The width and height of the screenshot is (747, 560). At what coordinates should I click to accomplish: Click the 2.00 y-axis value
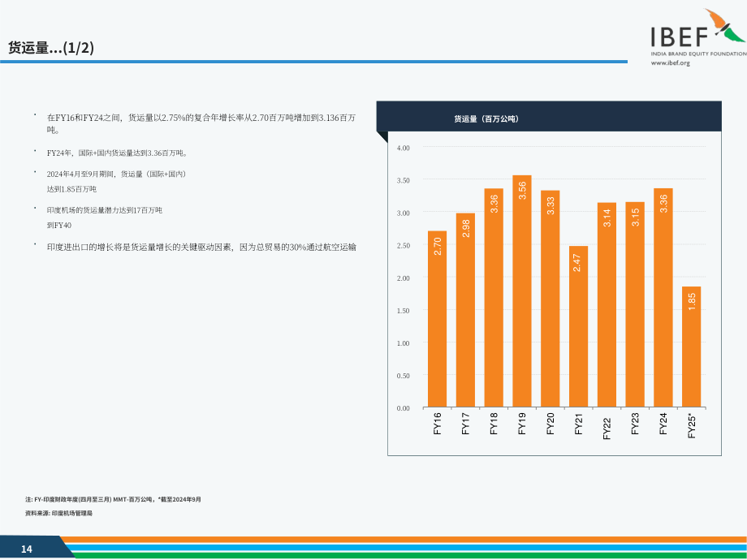[x=403, y=278]
